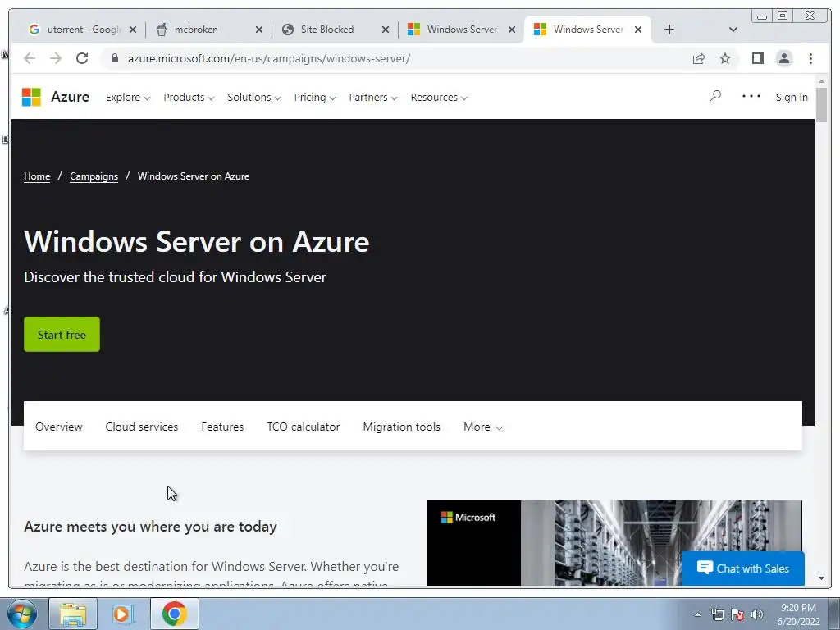The image size is (840, 630).
Task: Open Windows Start menu orb
Action: point(22,614)
